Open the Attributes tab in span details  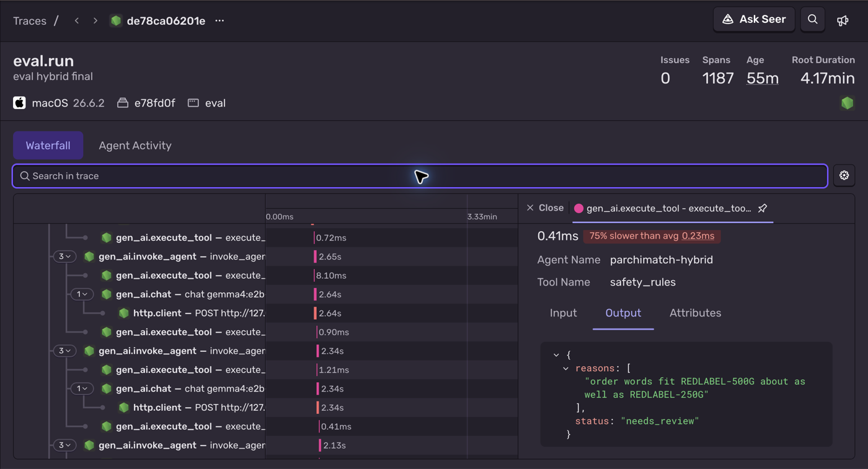695,313
